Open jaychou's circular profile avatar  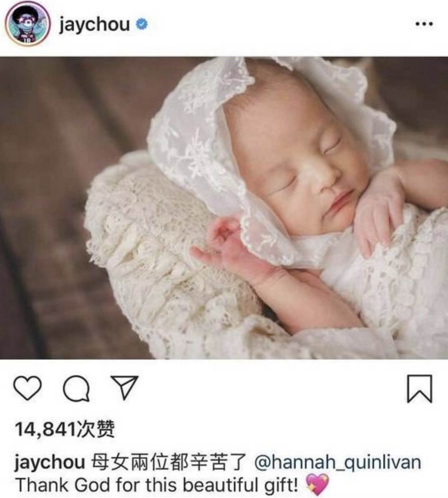28,24
